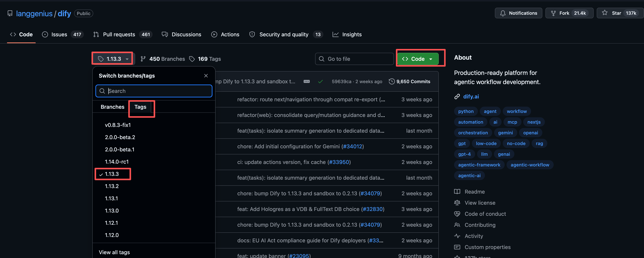Open the Pull requests tab

point(119,34)
